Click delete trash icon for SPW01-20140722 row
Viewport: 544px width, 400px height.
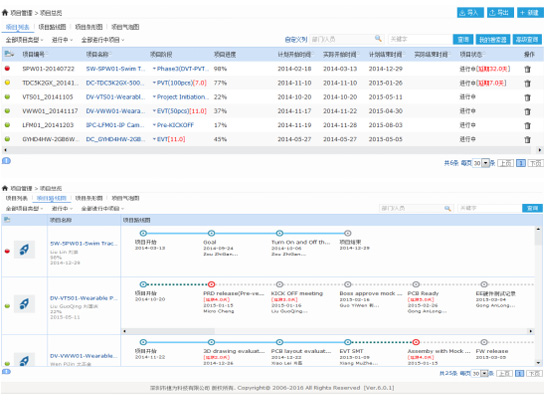point(527,69)
